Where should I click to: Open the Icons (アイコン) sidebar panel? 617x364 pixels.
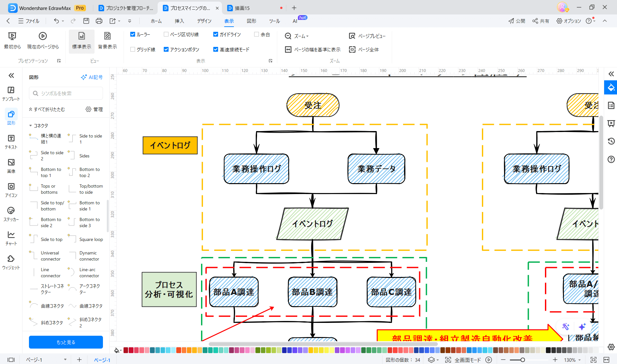[11, 190]
